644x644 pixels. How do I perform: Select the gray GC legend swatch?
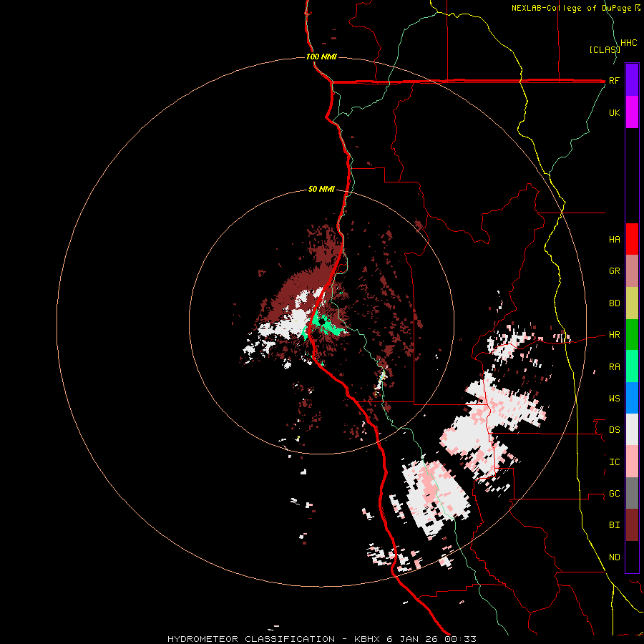coord(632,493)
